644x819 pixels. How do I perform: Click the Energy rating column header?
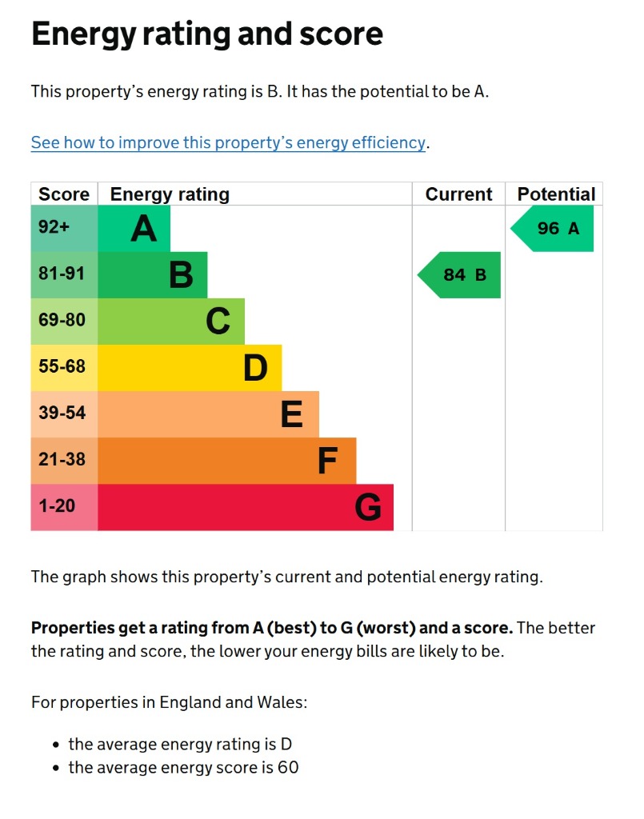point(170,194)
